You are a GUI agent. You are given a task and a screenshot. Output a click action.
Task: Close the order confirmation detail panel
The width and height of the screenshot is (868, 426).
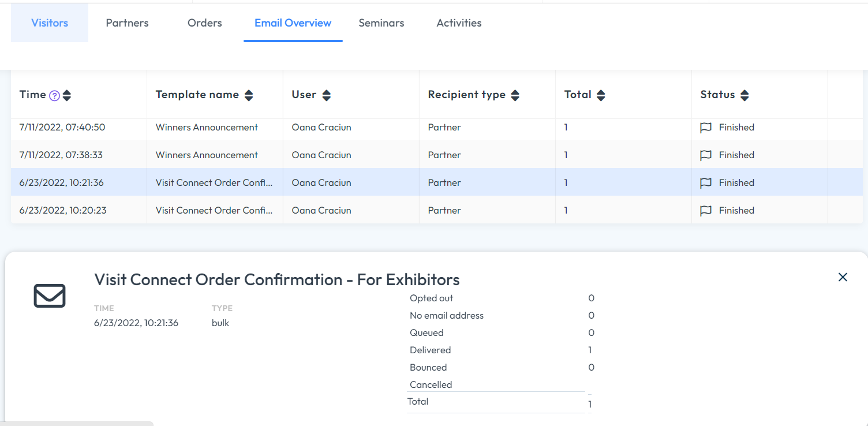(x=843, y=277)
